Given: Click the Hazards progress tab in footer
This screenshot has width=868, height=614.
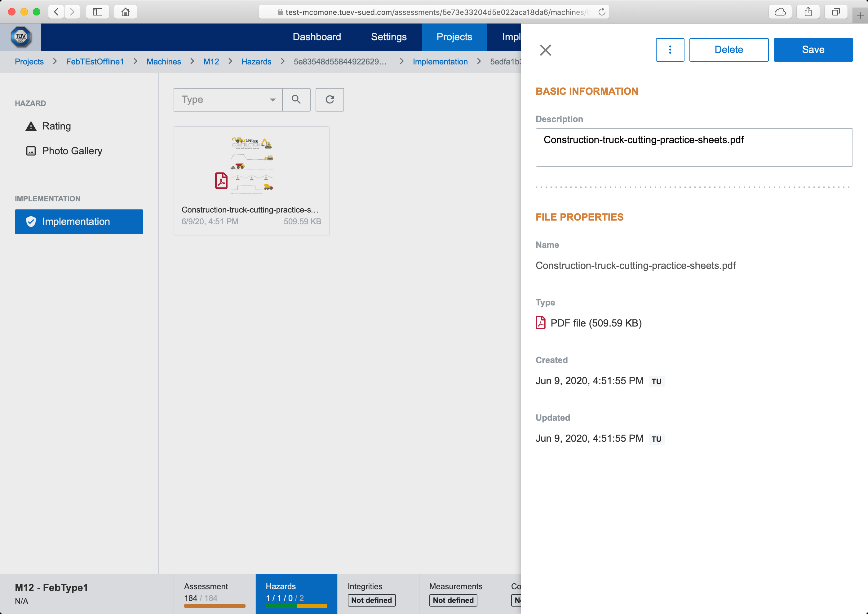Looking at the screenshot, I should click(x=296, y=594).
